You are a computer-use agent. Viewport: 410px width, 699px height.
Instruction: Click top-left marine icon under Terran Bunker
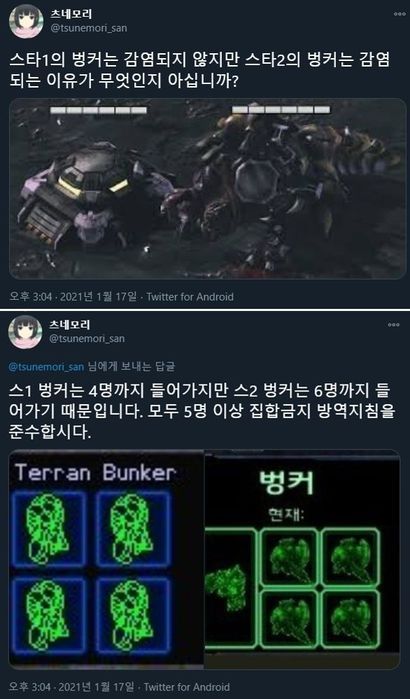(x=49, y=530)
